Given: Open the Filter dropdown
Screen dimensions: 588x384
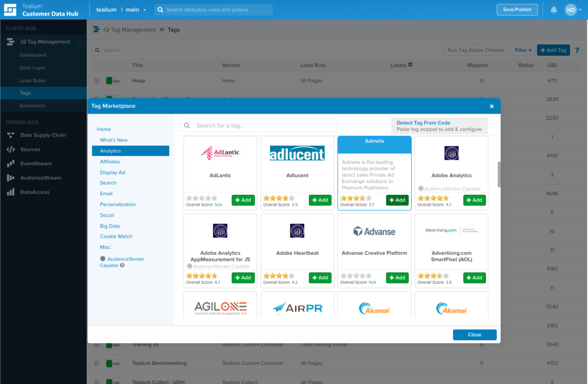Looking at the screenshot, I should click(x=523, y=50).
